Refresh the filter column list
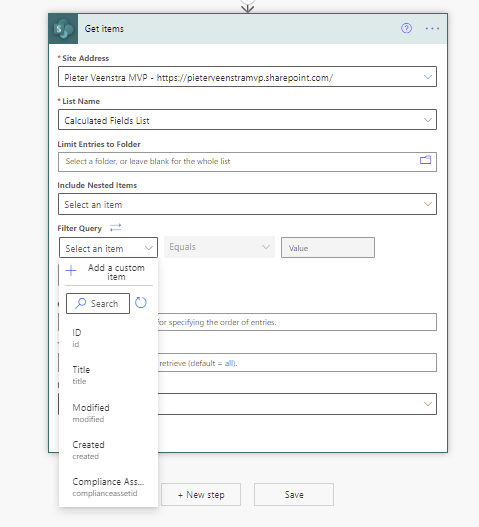The width and height of the screenshot is (479, 527). pos(141,303)
